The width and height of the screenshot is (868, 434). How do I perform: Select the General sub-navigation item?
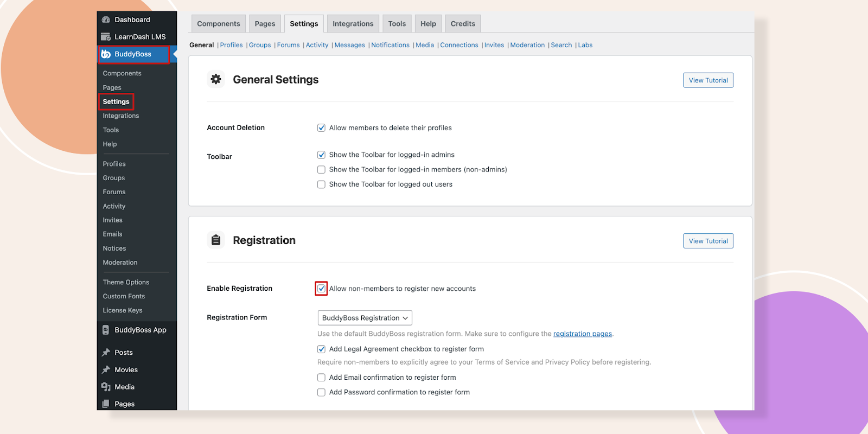pyautogui.click(x=201, y=45)
